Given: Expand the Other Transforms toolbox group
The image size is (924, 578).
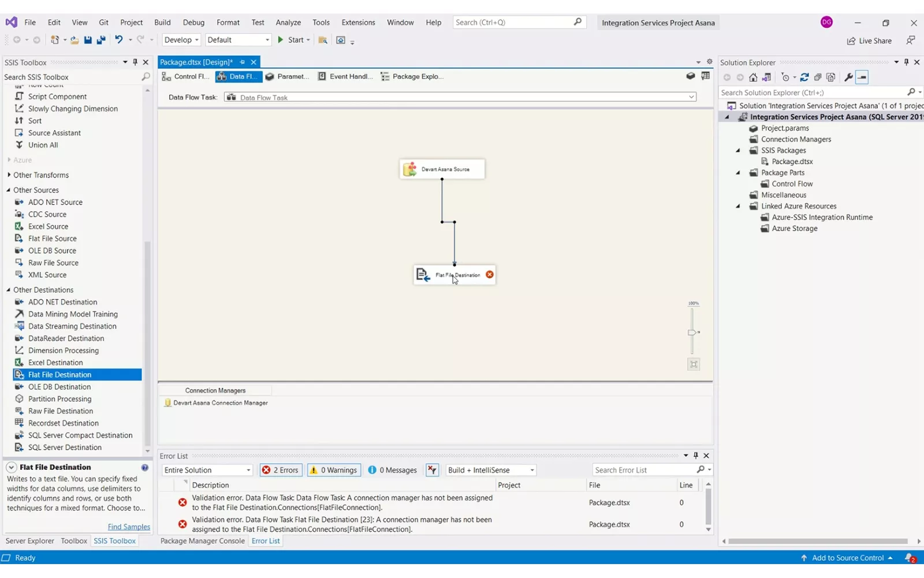Looking at the screenshot, I should 9,175.
